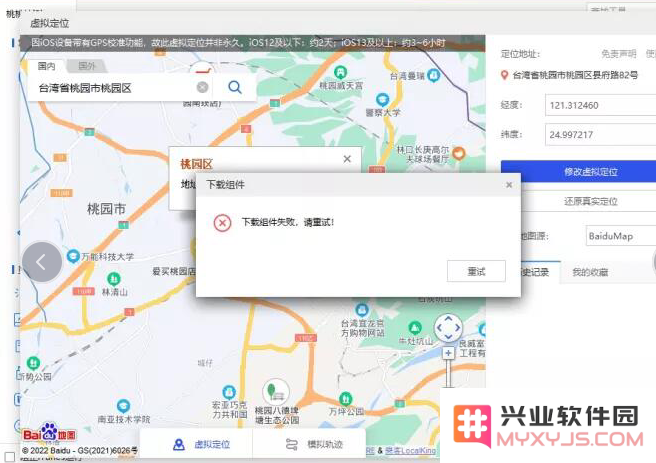Close the 下载组件 dialog
The height and width of the screenshot is (463, 656).
(509, 185)
